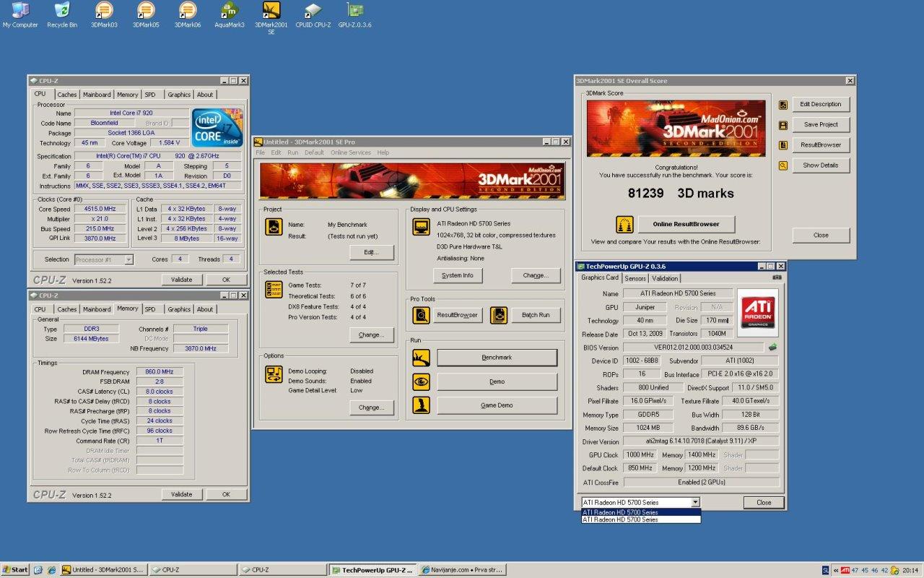Click the Game Demo button
This screenshot has width=924, height=578.
tap(497, 405)
